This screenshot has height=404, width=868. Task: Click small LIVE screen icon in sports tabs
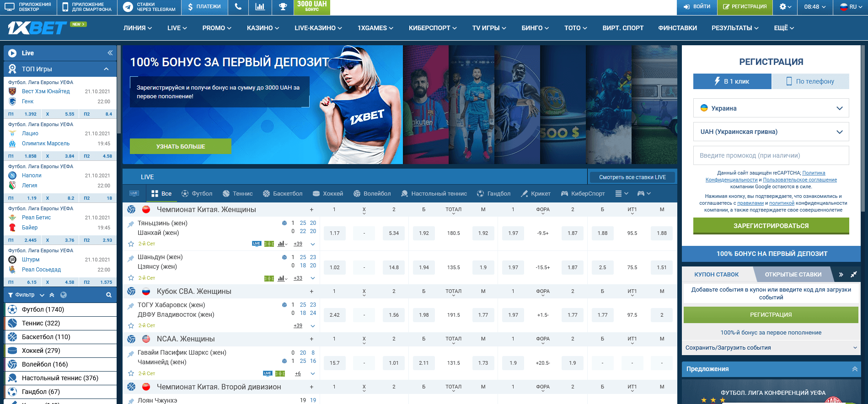click(x=134, y=193)
